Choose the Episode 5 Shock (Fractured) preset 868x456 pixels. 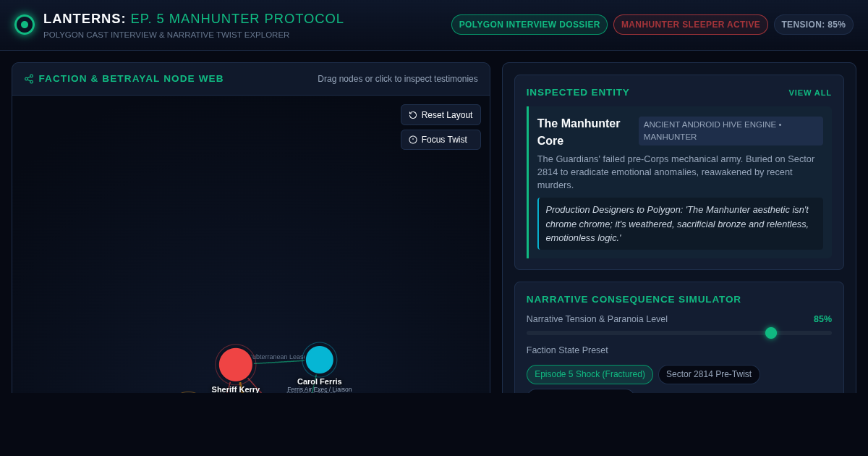pyautogui.click(x=590, y=374)
